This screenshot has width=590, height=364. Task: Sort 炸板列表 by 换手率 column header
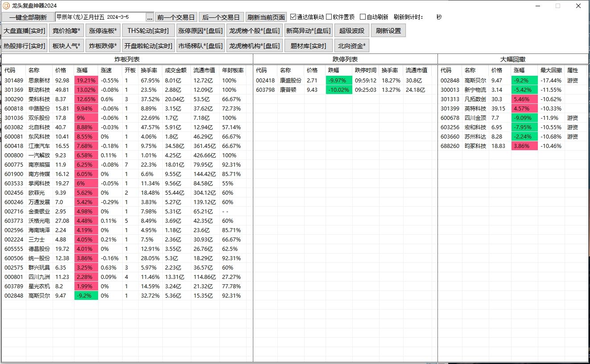[150, 70]
